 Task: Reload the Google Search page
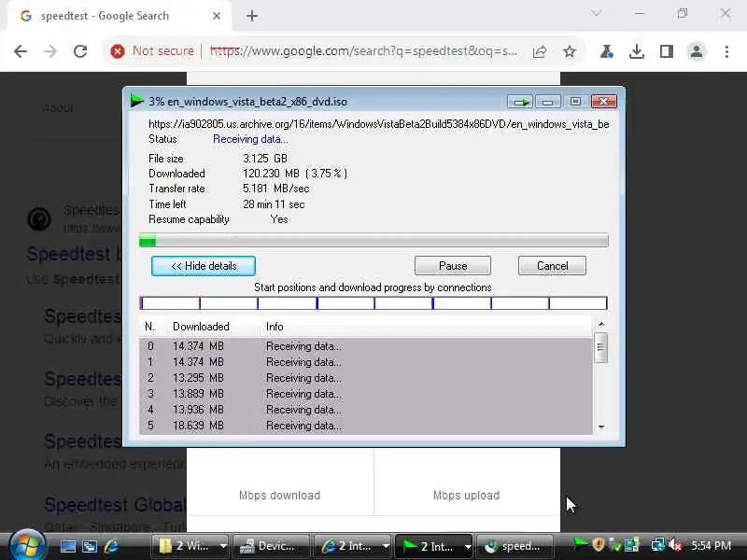pos(80,51)
